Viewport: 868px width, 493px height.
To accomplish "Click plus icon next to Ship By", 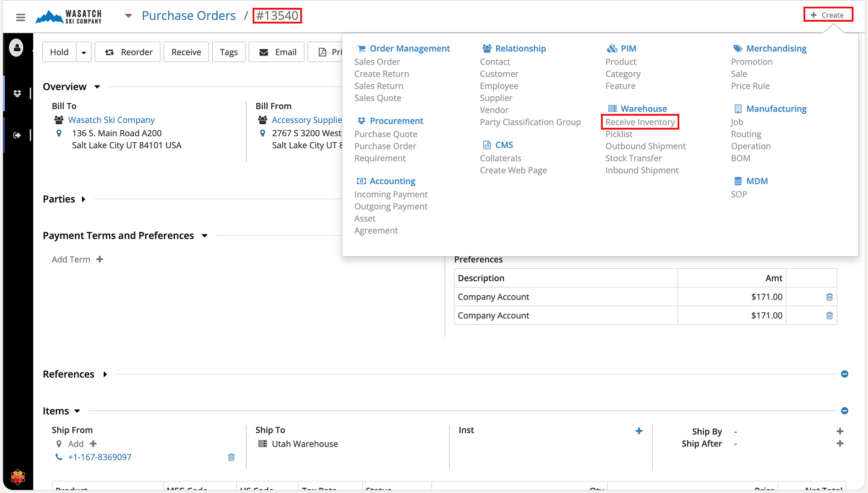I will pos(840,432).
